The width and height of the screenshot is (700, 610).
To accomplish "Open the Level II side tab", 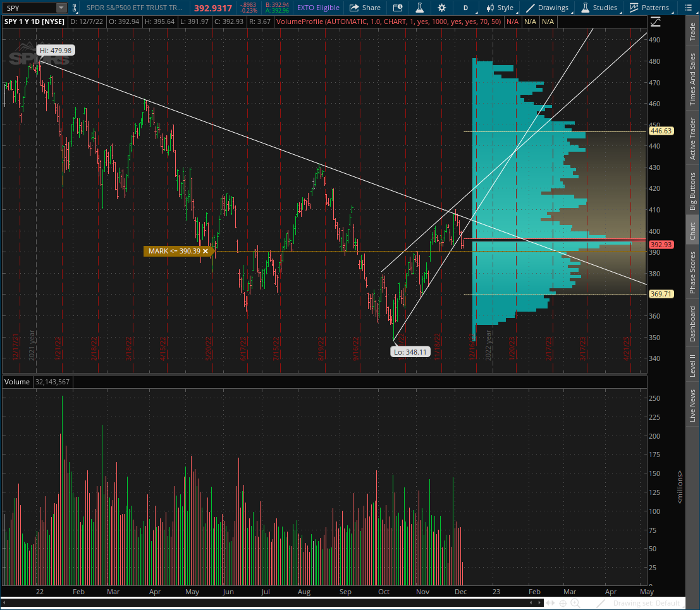I will point(692,365).
